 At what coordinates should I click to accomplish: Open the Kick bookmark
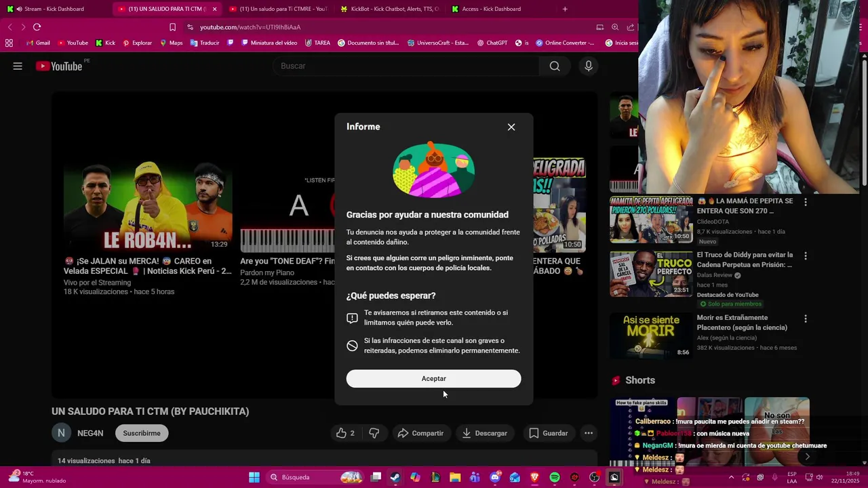[x=105, y=43]
